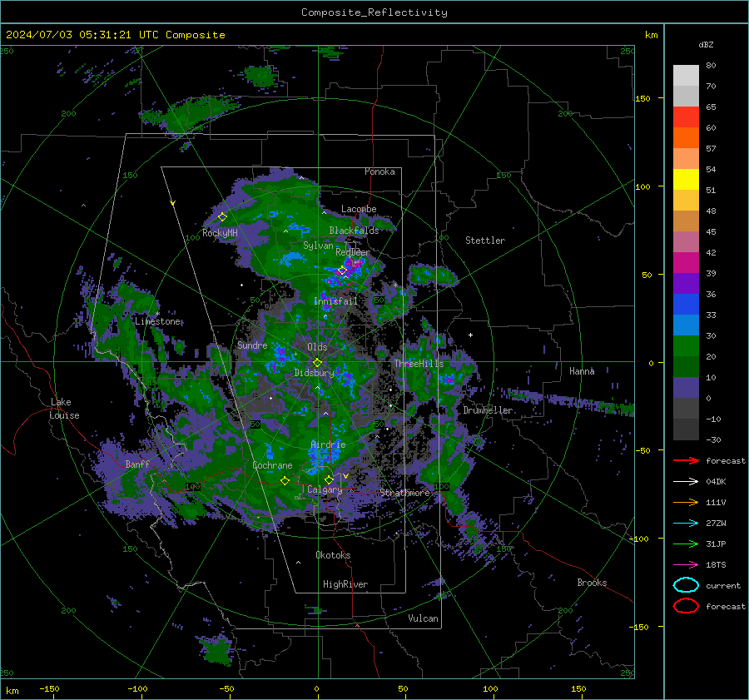The width and height of the screenshot is (749, 700).
Task: Choose the green 31JP arrow icon
Action: tap(686, 544)
